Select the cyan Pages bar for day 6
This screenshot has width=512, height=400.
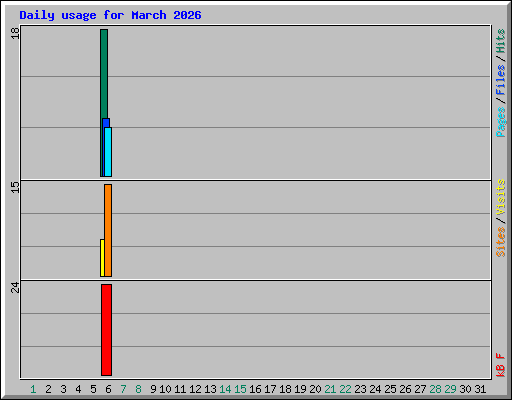pyautogui.click(x=108, y=152)
